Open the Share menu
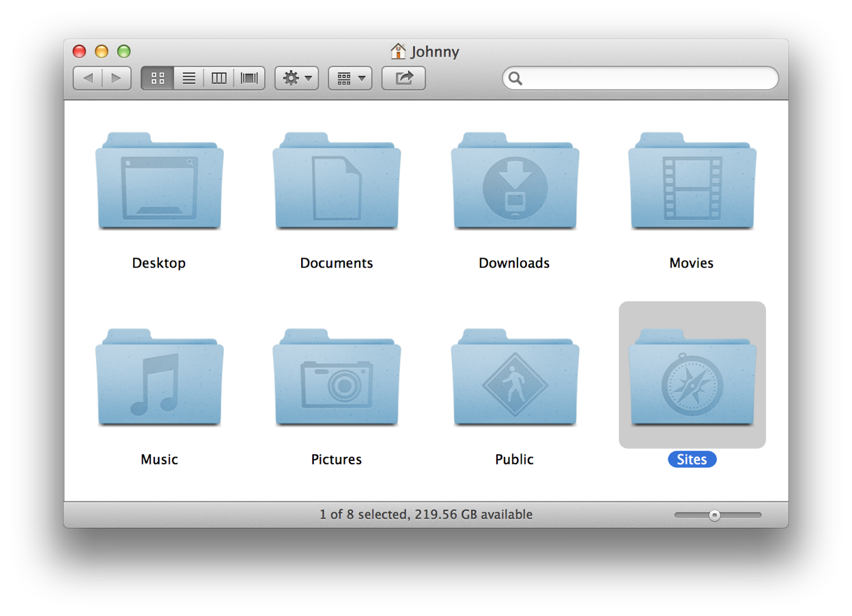 coord(403,78)
